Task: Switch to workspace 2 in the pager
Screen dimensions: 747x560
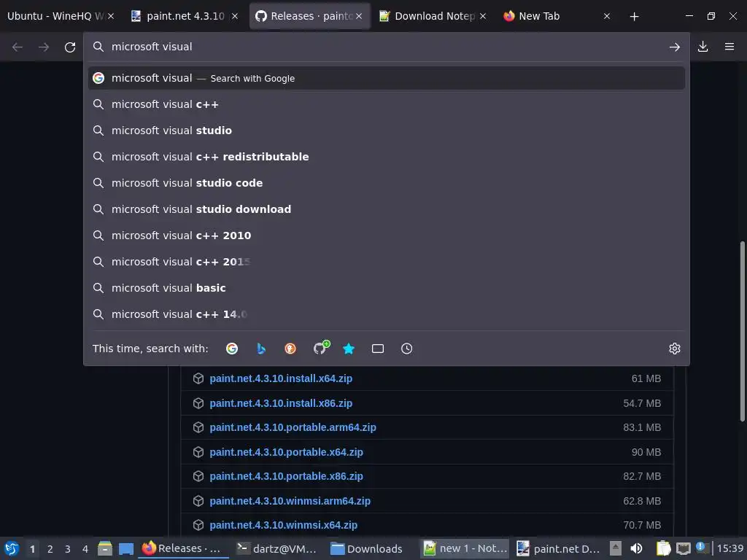Action: (50, 549)
